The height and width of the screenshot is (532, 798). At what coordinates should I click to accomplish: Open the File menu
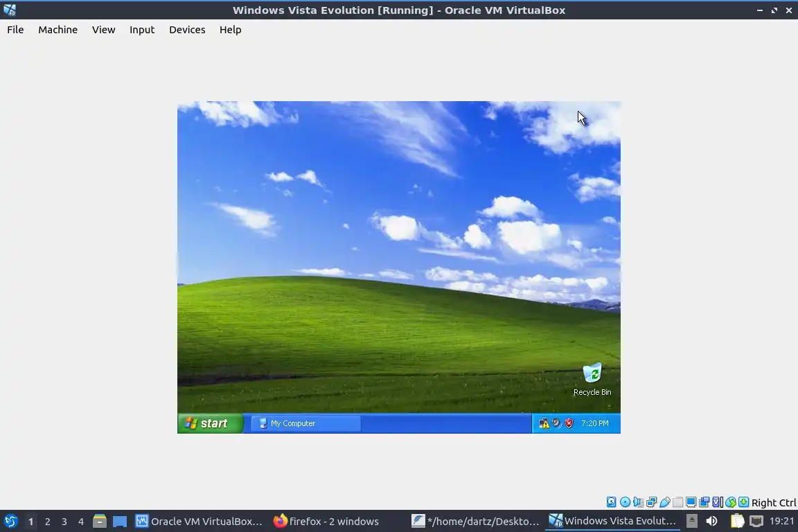point(15,30)
